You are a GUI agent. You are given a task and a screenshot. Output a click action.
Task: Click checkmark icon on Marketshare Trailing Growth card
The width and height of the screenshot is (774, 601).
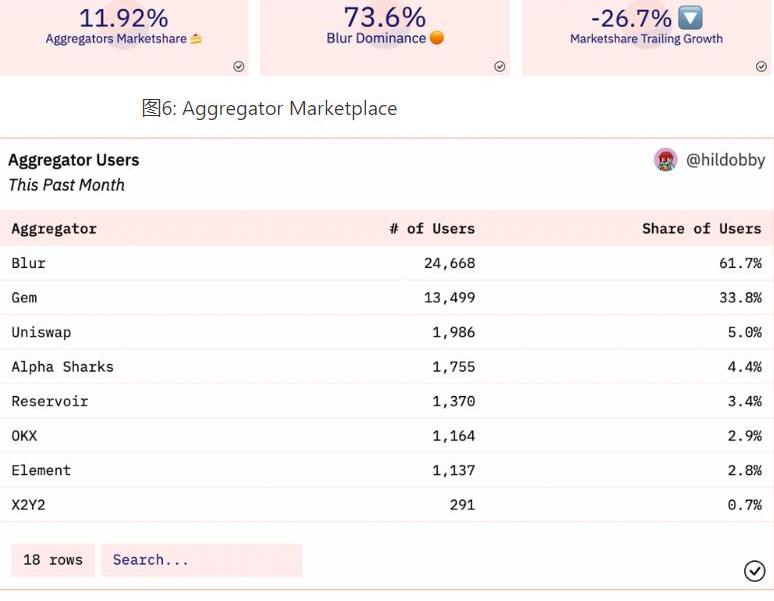tap(761, 66)
